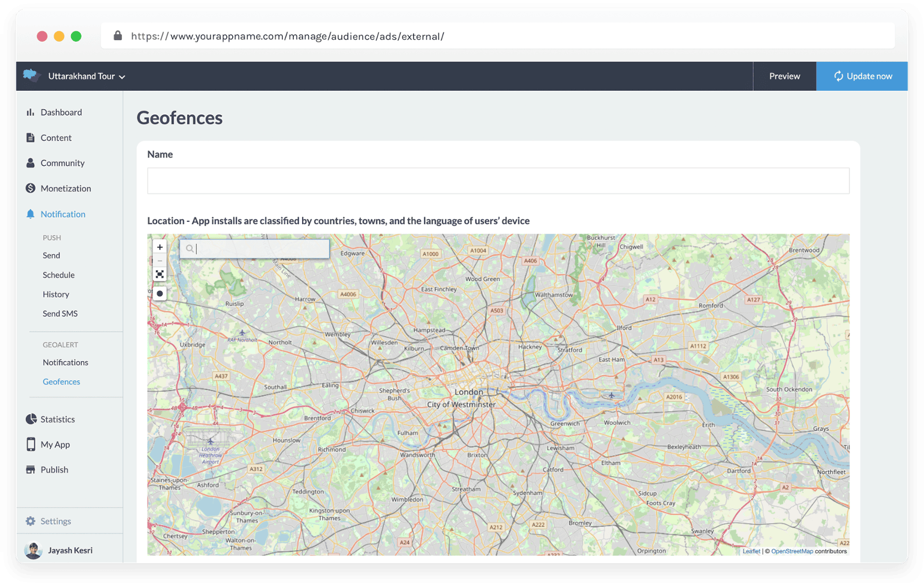Open the Community section

pyautogui.click(x=62, y=163)
